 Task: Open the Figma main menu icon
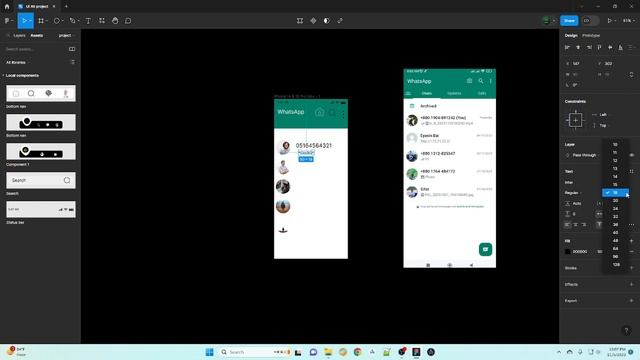[x=8, y=20]
